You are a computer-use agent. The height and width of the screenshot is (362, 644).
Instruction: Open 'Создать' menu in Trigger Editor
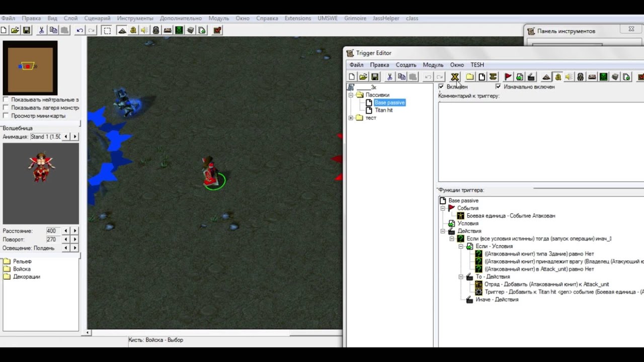tap(406, 65)
